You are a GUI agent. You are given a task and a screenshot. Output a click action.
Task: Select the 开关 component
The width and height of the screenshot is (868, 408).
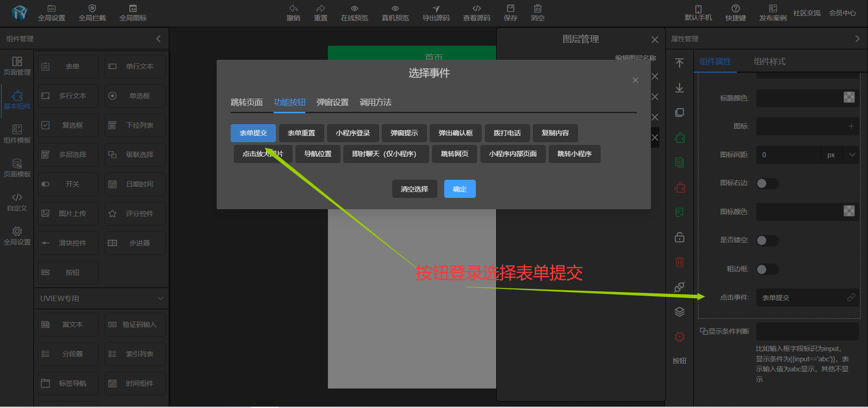click(68, 184)
